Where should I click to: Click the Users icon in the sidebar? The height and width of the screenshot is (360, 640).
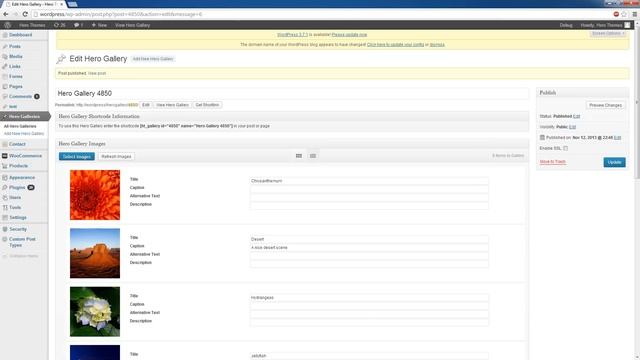tap(5, 198)
